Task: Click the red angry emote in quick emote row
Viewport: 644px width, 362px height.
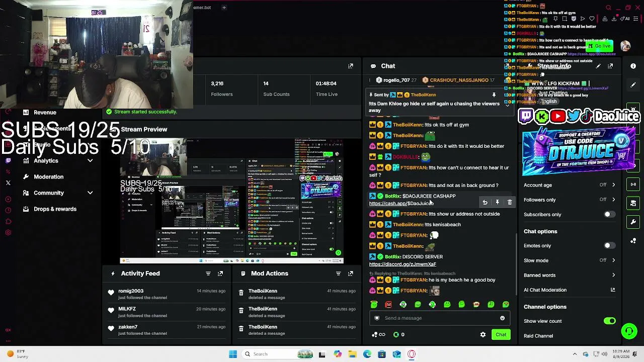Action: coord(388,305)
